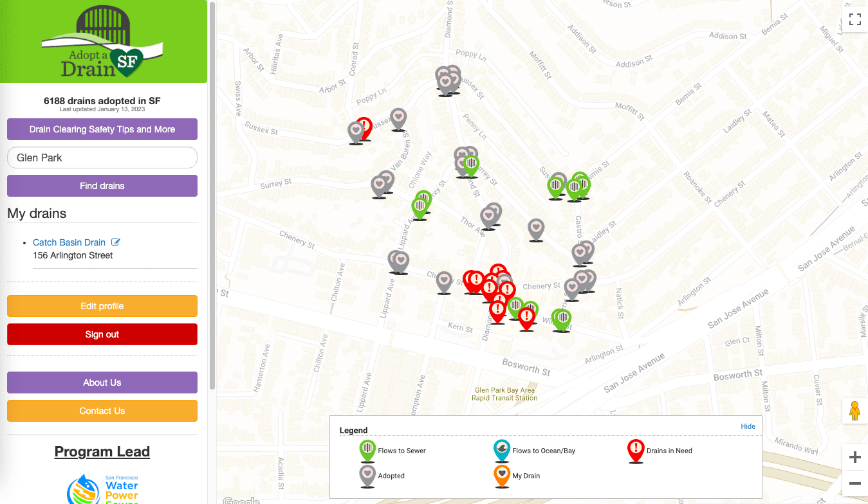Select the adopted marker near Thor Ave
Viewport: 868px width, 504px height.
click(488, 217)
